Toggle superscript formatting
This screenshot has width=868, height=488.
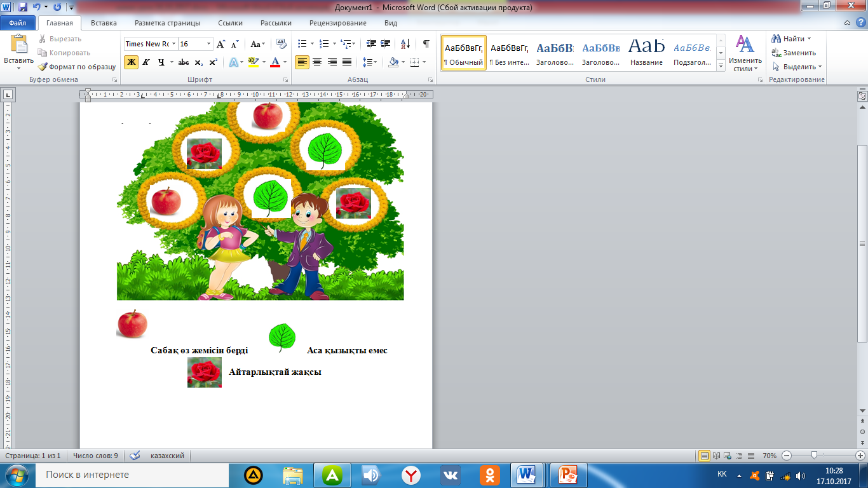tap(214, 62)
